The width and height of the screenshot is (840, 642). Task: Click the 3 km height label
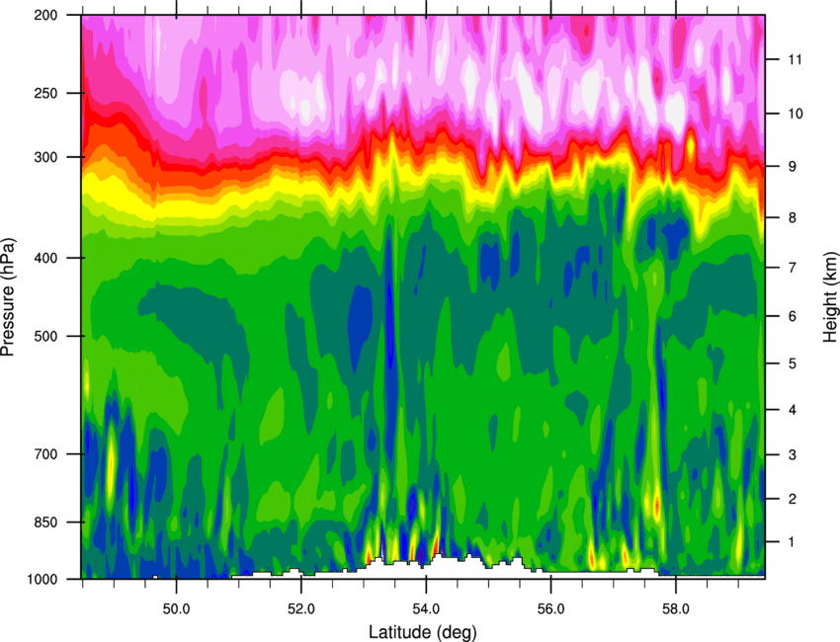pos(793,454)
